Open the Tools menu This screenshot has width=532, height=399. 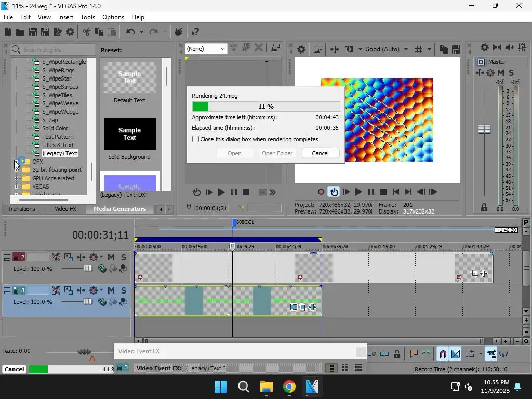click(x=87, y=17)
